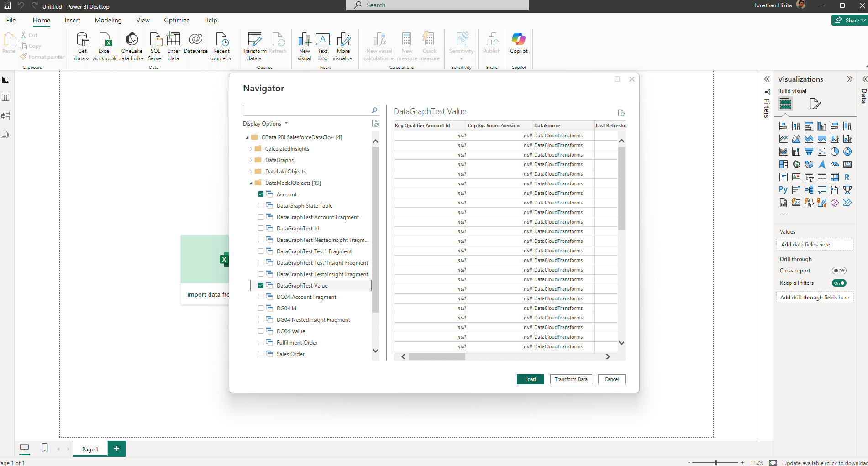The width and height of the screenshot is (868, 466).
Task: Check the Fulfillment Order checkbox
Action: click(x=261, y=343)
